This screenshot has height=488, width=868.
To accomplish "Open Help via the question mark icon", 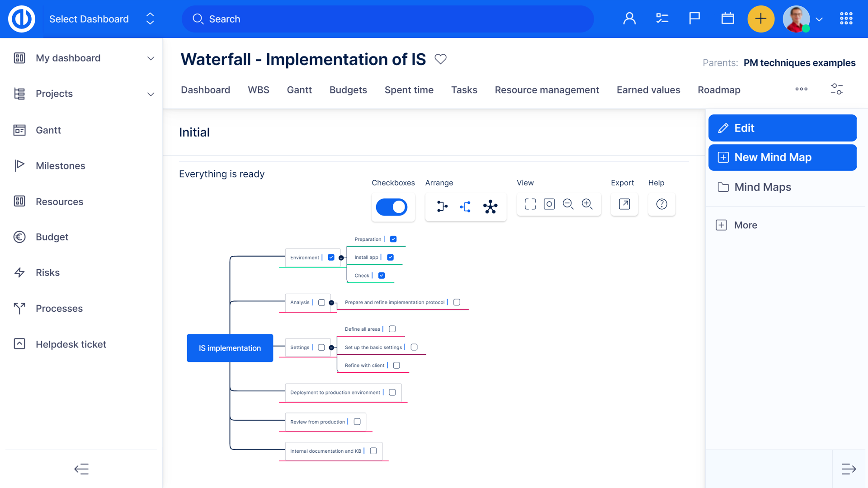I will coord(661,204).
